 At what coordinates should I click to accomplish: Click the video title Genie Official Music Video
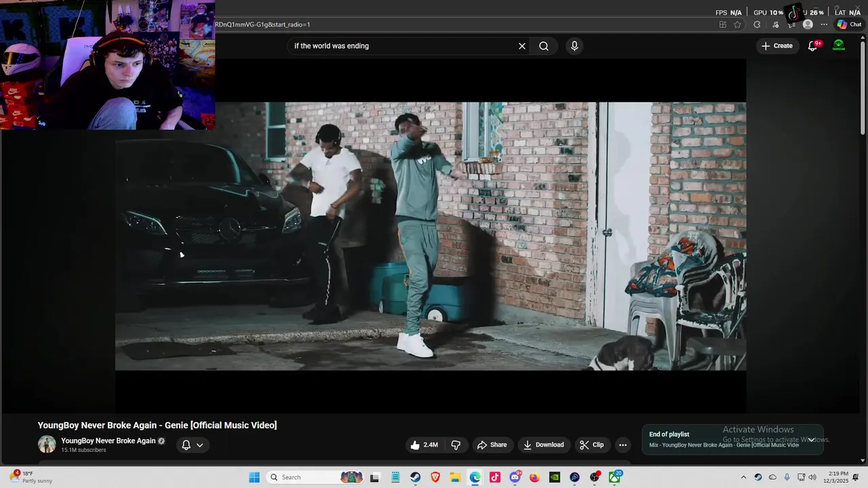click(157, 425)
